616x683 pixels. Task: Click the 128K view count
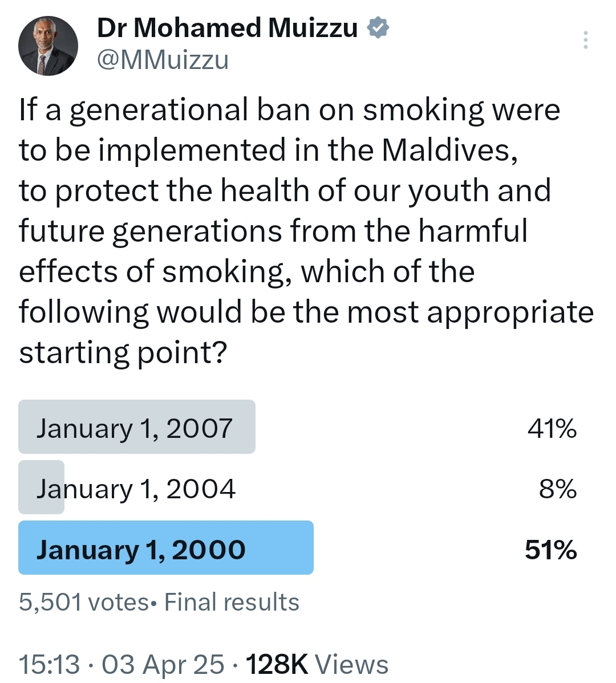277,665
